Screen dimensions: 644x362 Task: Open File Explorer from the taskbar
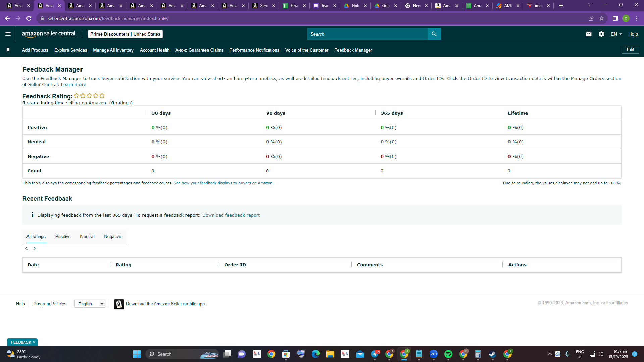[330, 354]
